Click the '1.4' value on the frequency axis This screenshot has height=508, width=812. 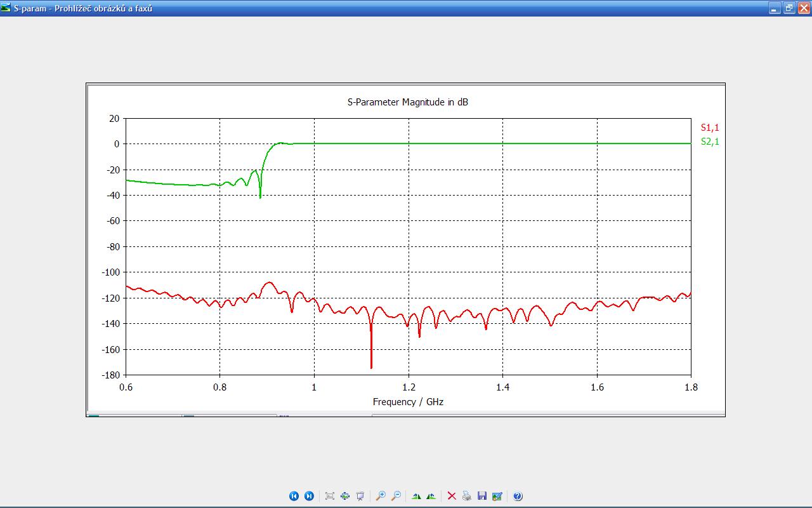pyautogui.click(x=502, y=387)
